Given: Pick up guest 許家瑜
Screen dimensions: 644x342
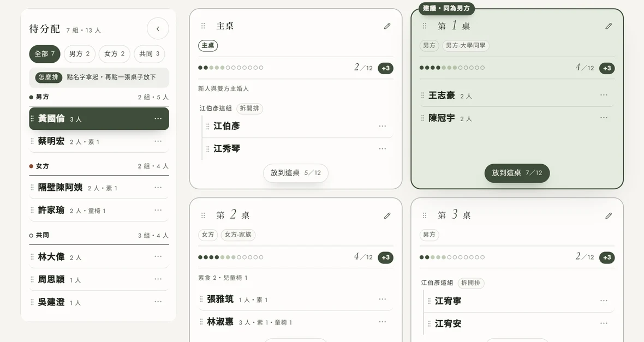Looking at the screenshot, I should [99, 210].
